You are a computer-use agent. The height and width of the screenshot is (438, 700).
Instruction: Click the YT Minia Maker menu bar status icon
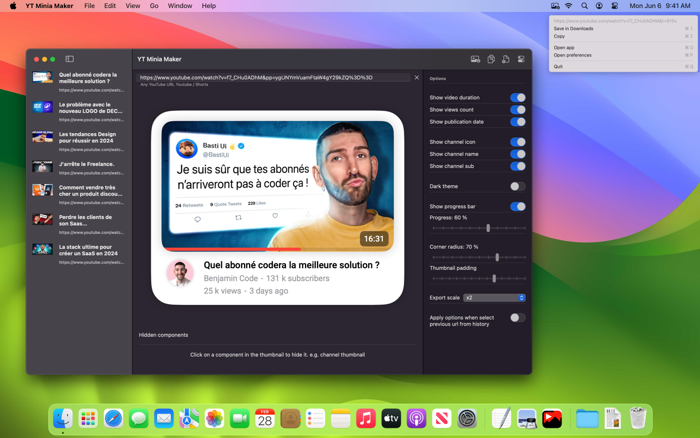[555, 6]
